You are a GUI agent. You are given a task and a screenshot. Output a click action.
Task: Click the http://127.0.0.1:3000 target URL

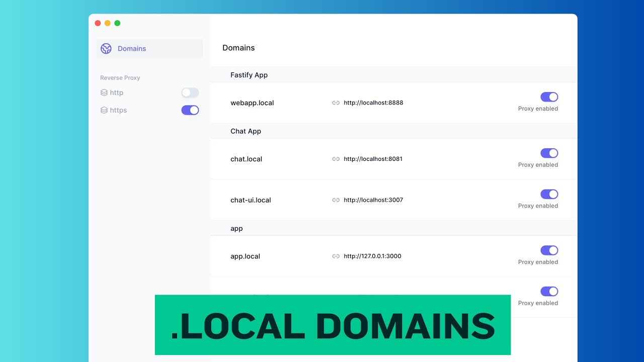click(372, 256)
